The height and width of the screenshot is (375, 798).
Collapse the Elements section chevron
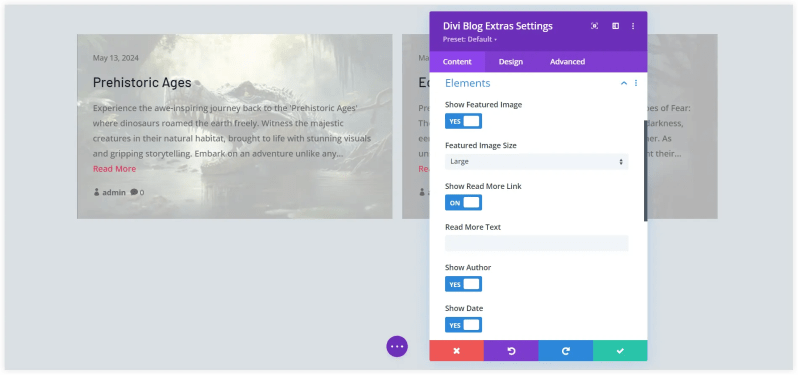[x=624, y=83]
